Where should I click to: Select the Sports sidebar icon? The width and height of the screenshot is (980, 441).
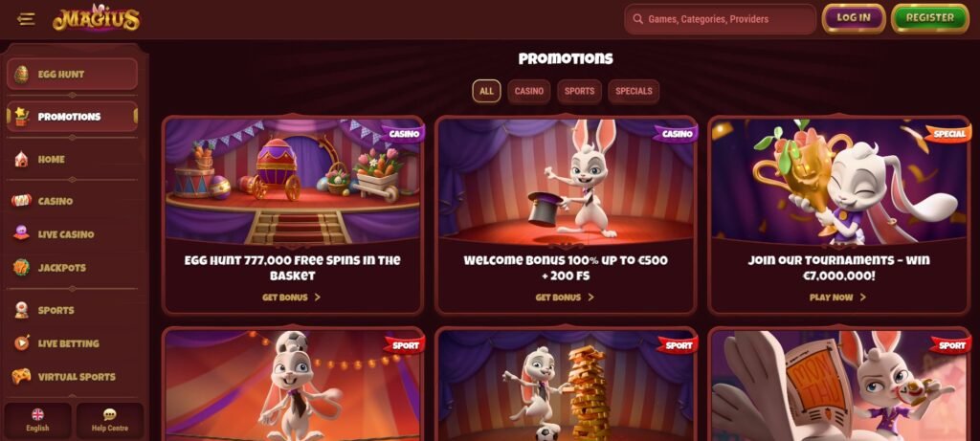(22, 310)
